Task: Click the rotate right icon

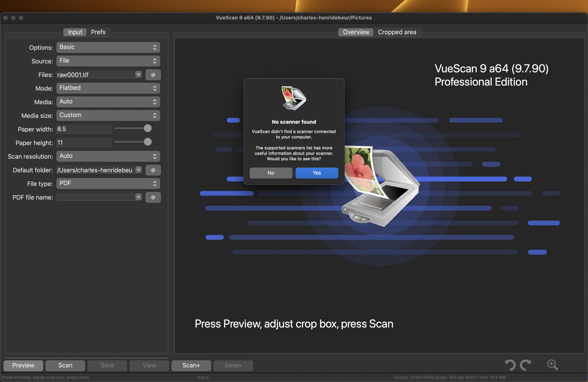Action: 525,365
